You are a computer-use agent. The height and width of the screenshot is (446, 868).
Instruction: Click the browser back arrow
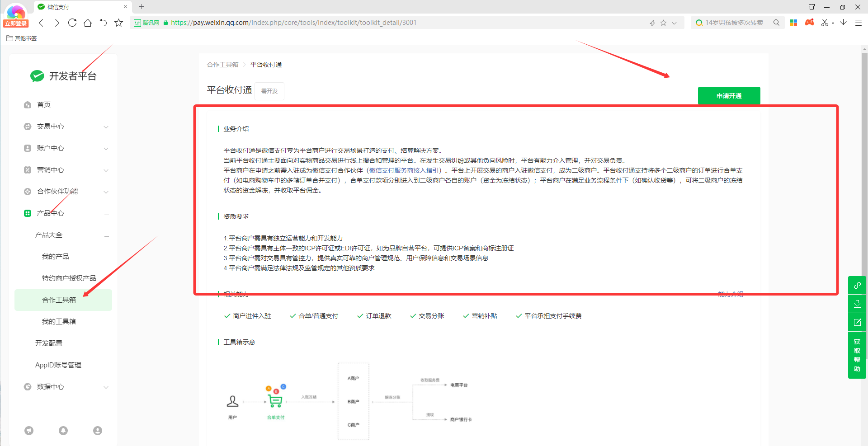(41, 23)
